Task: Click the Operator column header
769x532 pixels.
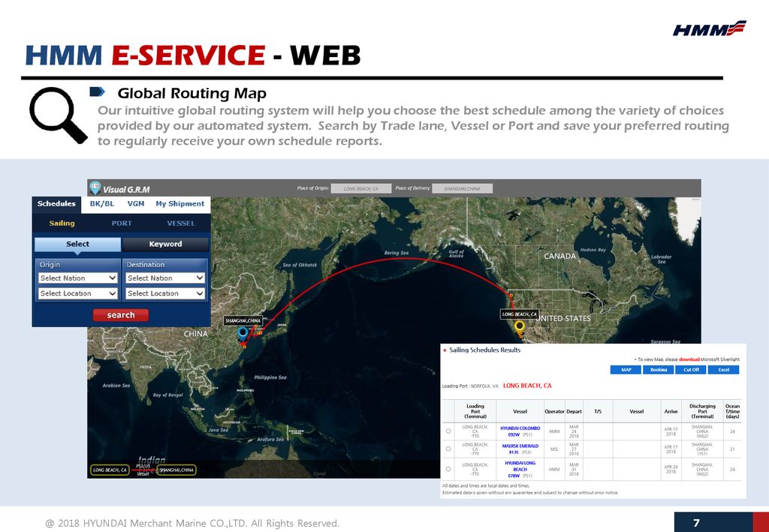Action: click(554, 411)
